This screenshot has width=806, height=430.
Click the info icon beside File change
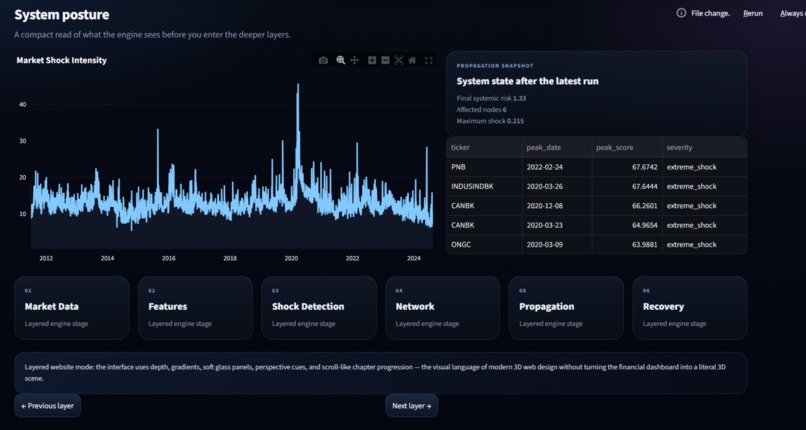(x=681, y=13)
